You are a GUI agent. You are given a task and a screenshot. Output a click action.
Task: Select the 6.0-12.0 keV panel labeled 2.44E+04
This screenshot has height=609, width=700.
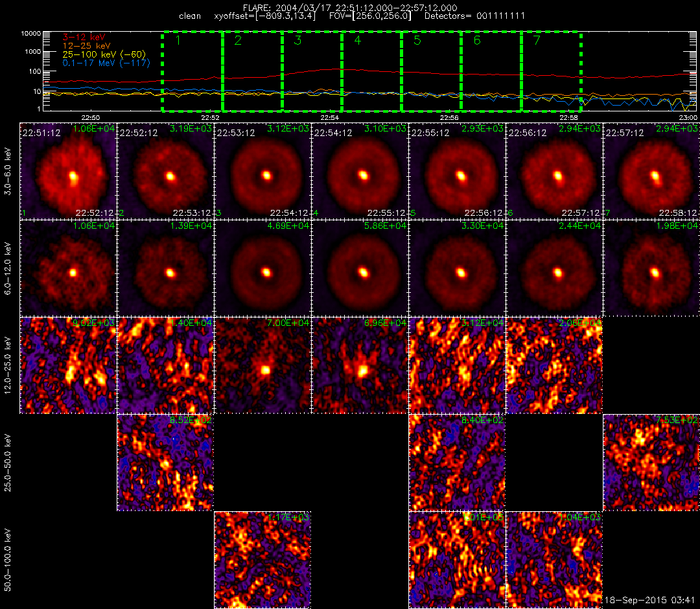coord(554,269)
